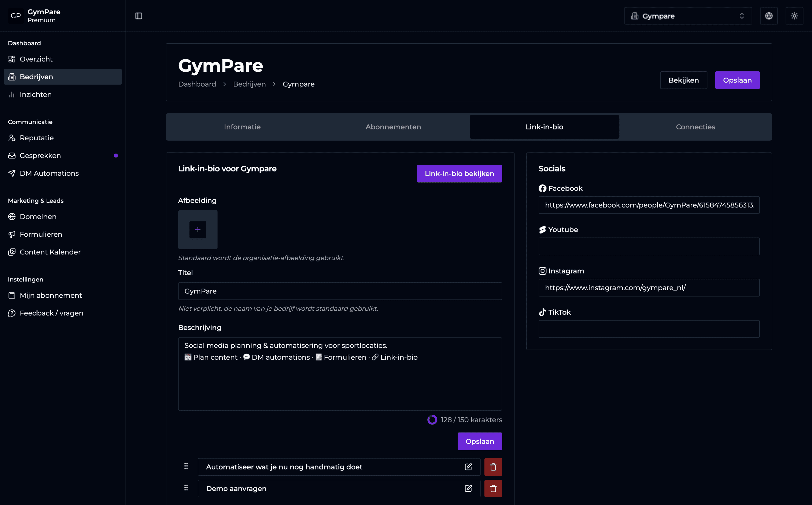The height and width of the screenshot is (505, 812).
Task: Open Inzichten in the sidebar
Action: pyautogui.click(x=63, y=94)
